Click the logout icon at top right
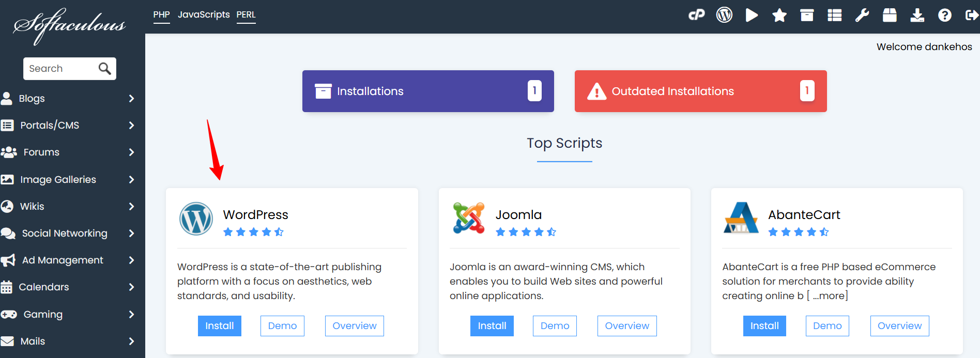Image resolution: width=980 pixels, height=358 pixels. click(x=972, y=15)
